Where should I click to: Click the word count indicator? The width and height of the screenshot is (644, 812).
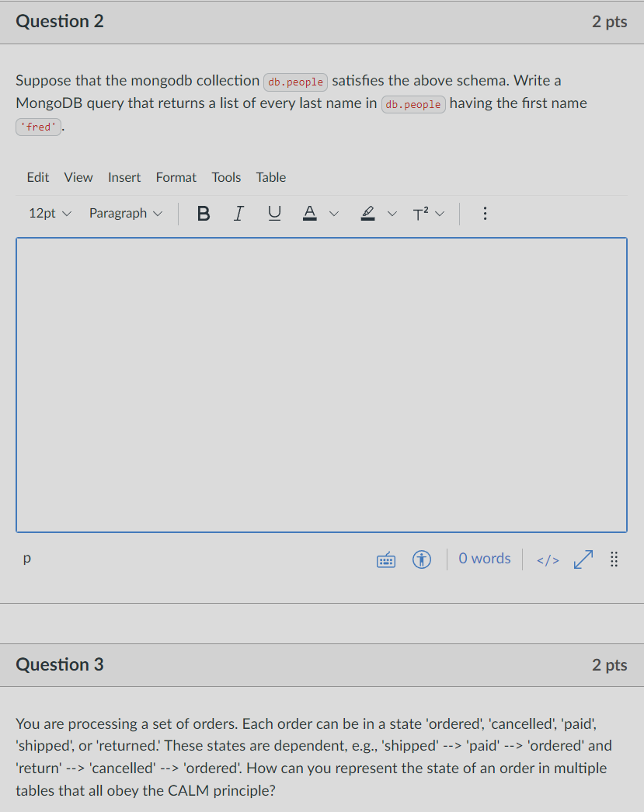[x=484, y=559]
